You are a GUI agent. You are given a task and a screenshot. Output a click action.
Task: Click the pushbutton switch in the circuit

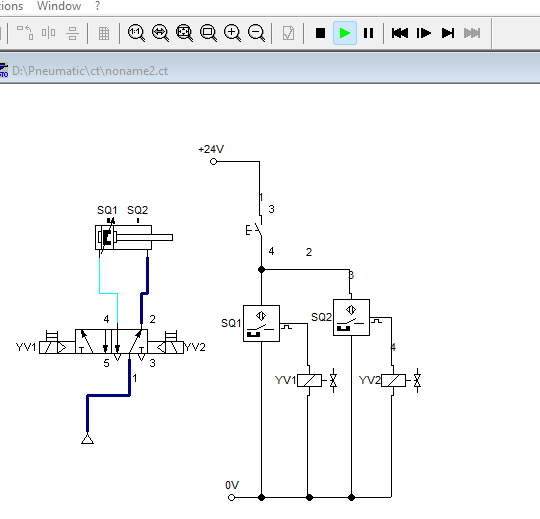click(x=255, y=229)
